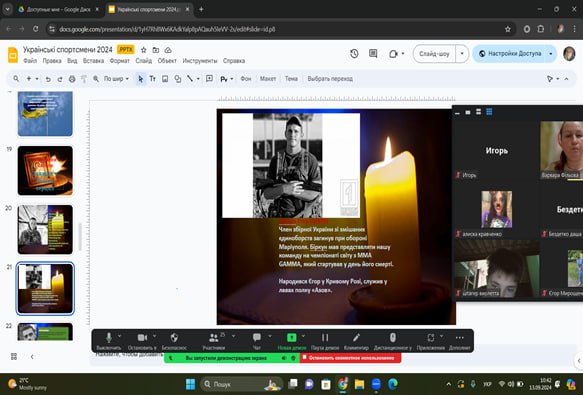Click Zoom new share button
Image resolution: width=583 pixels, height=395 pixels.
[292, 341]
